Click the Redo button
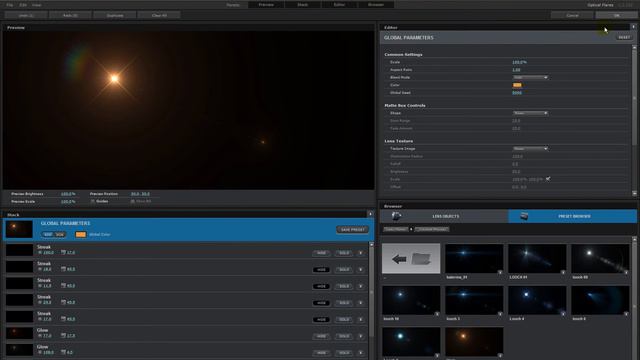 [70, 16]
